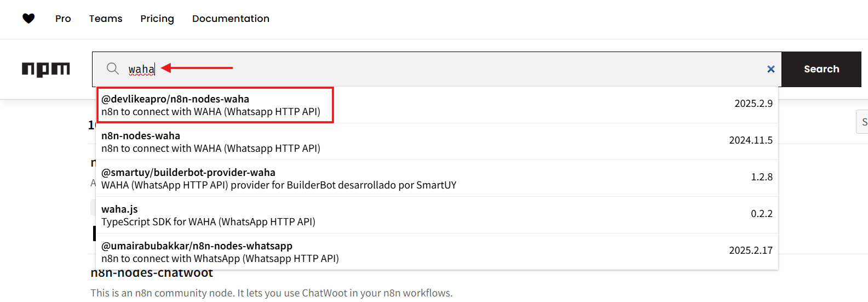Open the Pricing page
The width and height of the screenshot is (868, 302).
[x=157, y=19]
